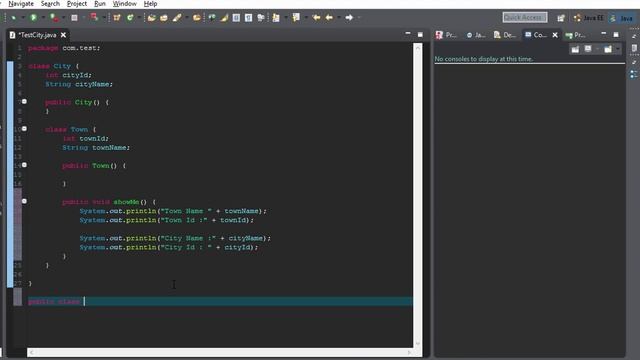640x360 pixels.
Task: Close the Console view tab
Action: coord(555,35)
